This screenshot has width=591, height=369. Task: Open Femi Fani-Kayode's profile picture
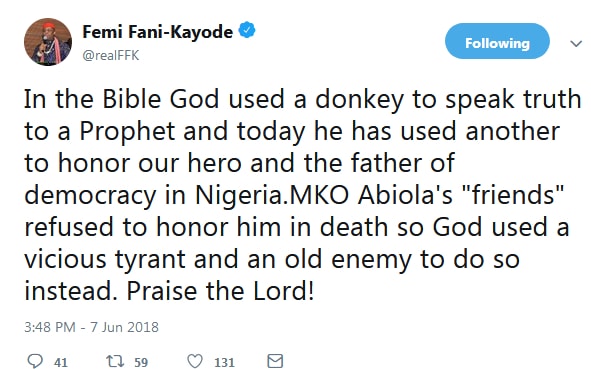48,42
